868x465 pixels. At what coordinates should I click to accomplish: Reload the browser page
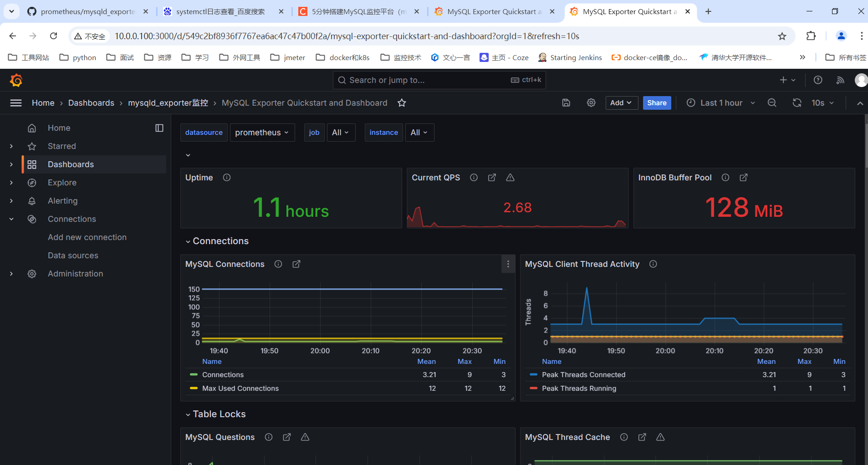(x=53, y=36)
